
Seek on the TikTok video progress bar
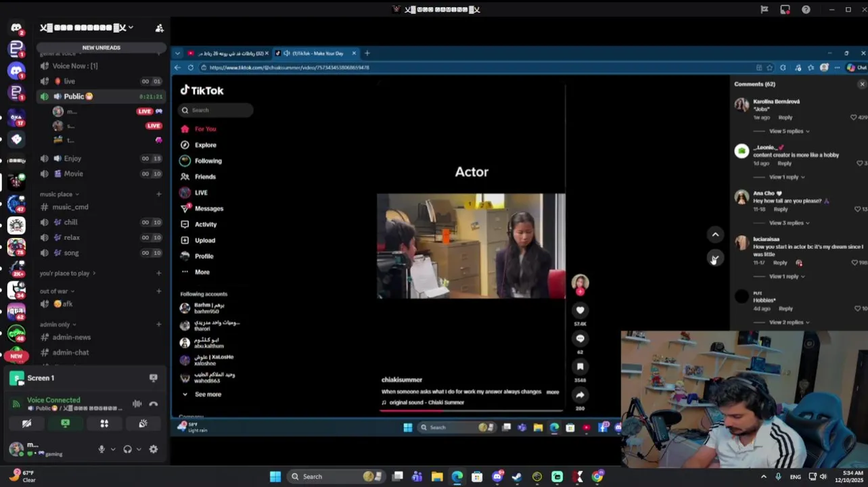pyautogui.click(x=471, y=410)
